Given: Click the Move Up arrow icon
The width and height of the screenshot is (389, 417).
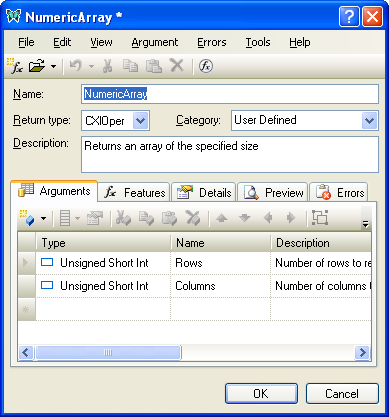Looking at the screenshot, I should pyautogui.click(x=222, y=218).
